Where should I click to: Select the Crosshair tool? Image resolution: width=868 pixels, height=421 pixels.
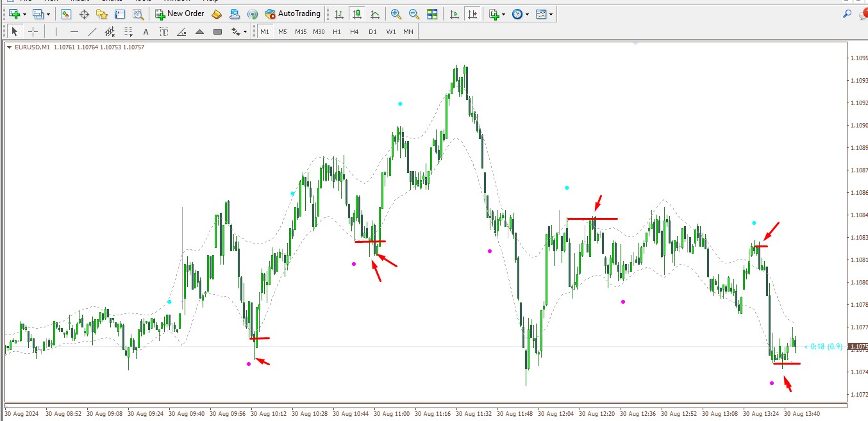coord(33,31)
